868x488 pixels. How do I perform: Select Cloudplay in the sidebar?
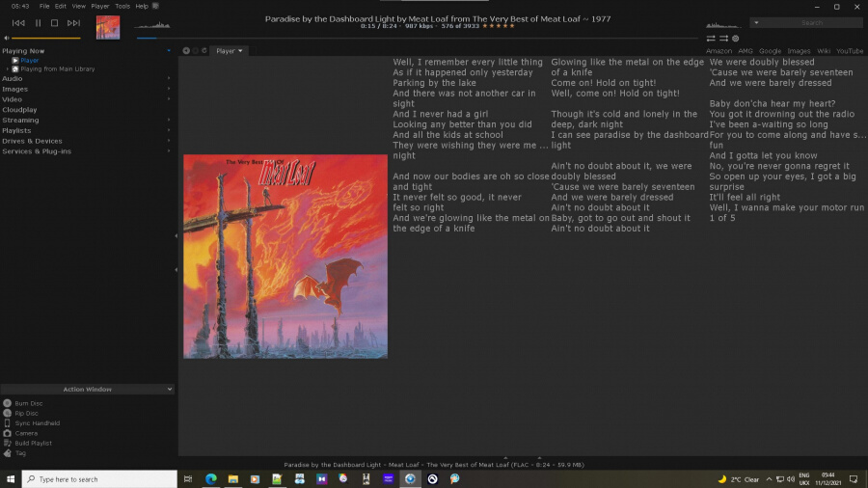pos(19,110)
